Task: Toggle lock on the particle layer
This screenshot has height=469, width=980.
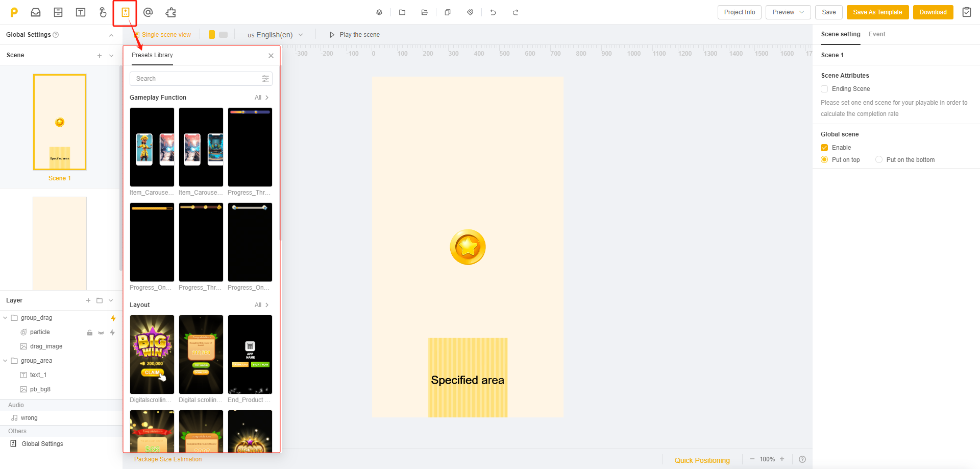Action: pos(90,333)
